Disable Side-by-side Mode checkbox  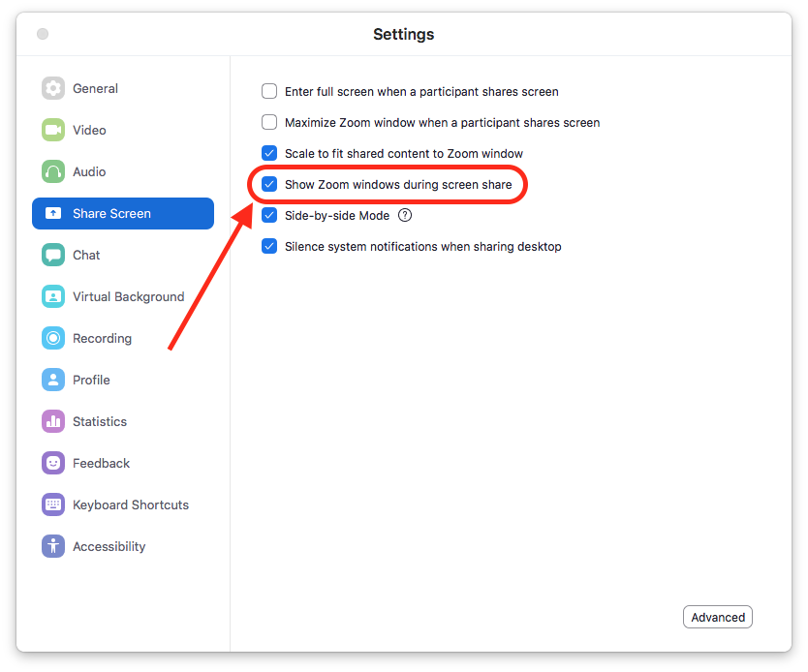(269, 215)
